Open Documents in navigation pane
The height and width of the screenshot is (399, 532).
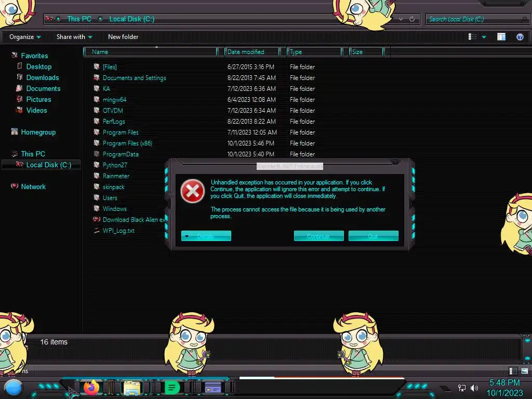pyautogui.click(x=43, y=88)
